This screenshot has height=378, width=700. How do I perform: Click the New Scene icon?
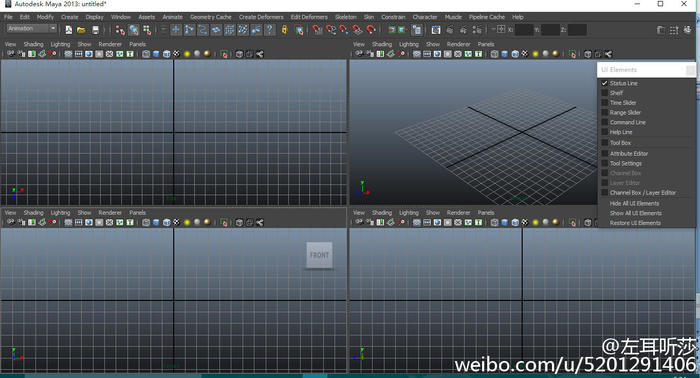coord(68,30)
